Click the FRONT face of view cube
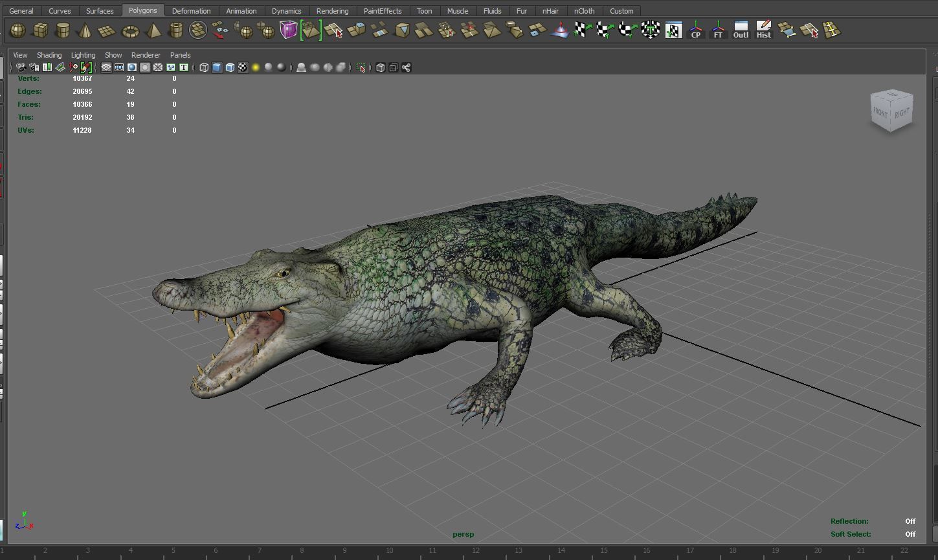This screenshot has width=938, height=560. click(880, 112)
